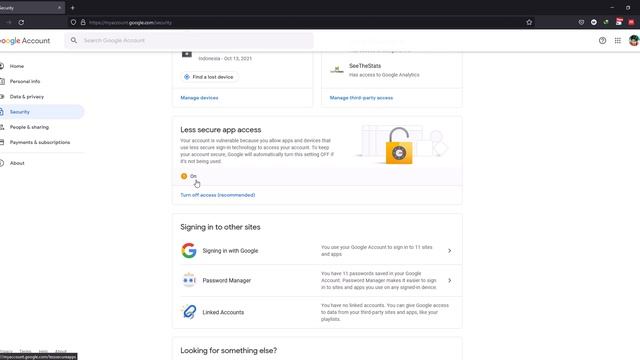Expand the Password Manager chevron

449,280
